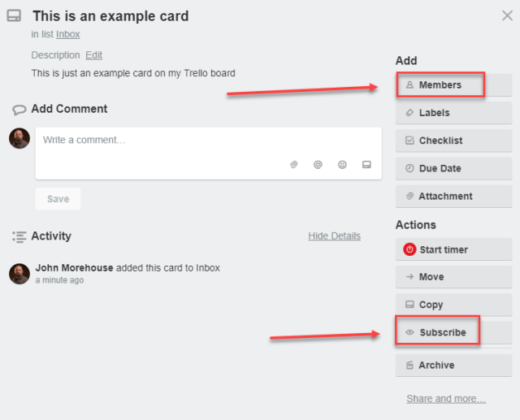Open the Due Date picker
This screenshot has width=520, height=420.
[453, 168]
